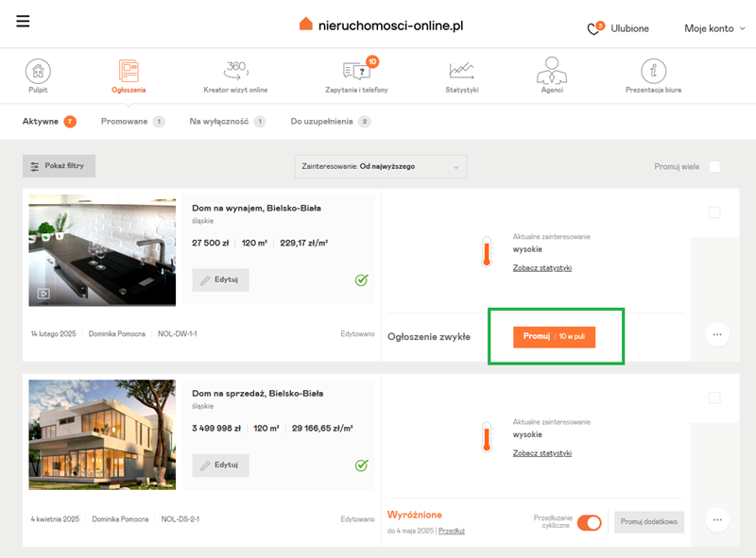The image size is (756, 558).
Task: Tick the Promuj wiele checkbox
Action: pyautogui.click(x=714, y=167)
